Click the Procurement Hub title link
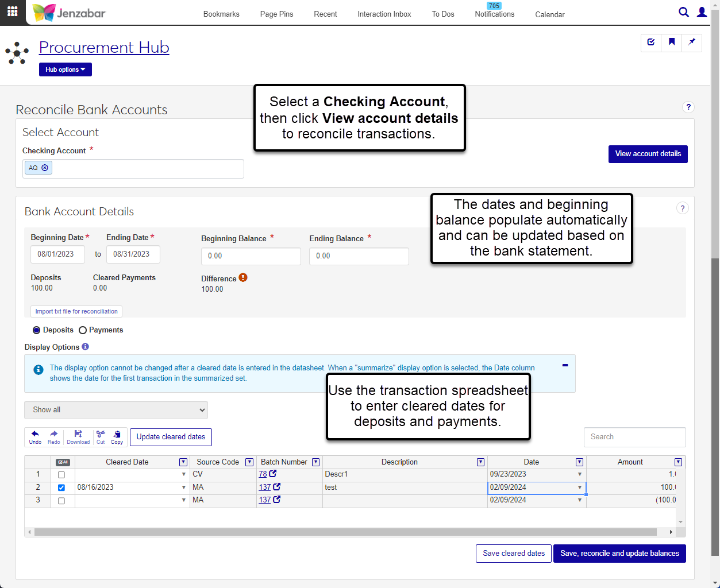720x588 pixels. point(104,47)
